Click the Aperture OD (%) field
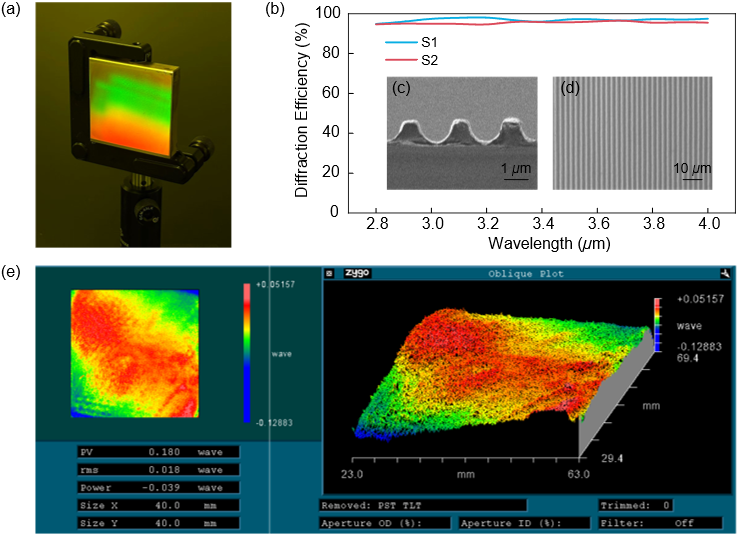Viewport: 738px width, 534px height. 384,522
